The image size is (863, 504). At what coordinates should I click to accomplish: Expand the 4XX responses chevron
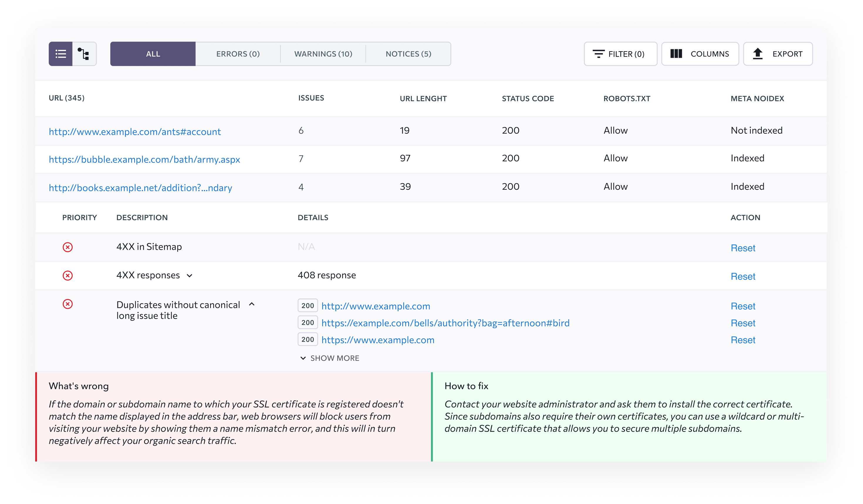[189, 276]
